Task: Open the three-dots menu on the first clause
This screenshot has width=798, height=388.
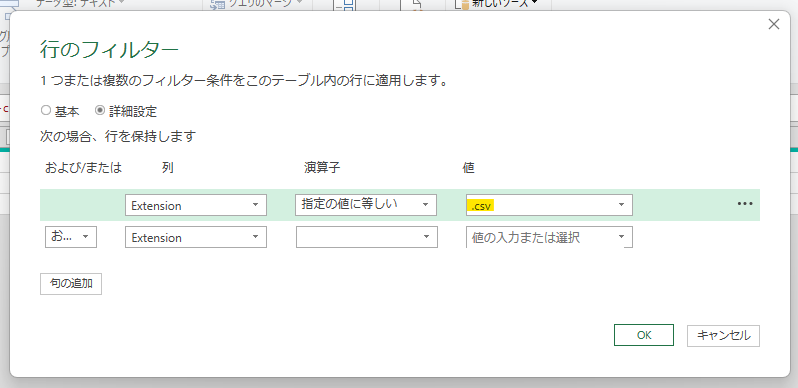Action: [x=745, y=204]
